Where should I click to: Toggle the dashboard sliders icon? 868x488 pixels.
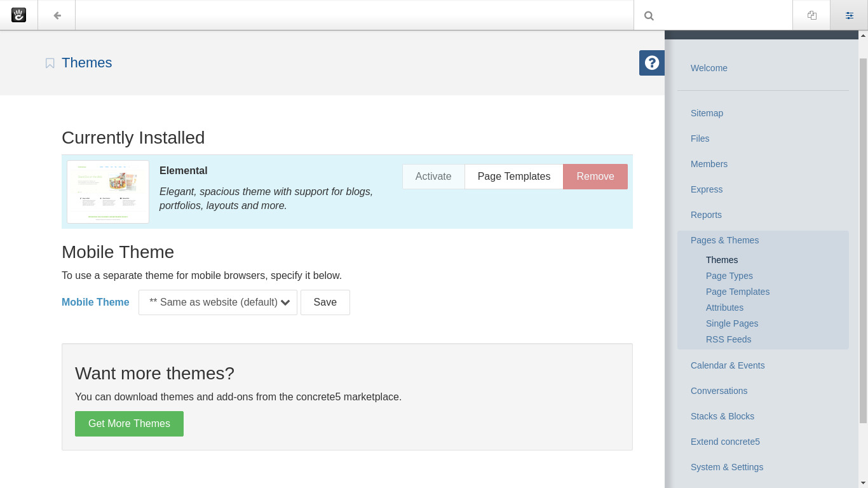tap(849, 15)
